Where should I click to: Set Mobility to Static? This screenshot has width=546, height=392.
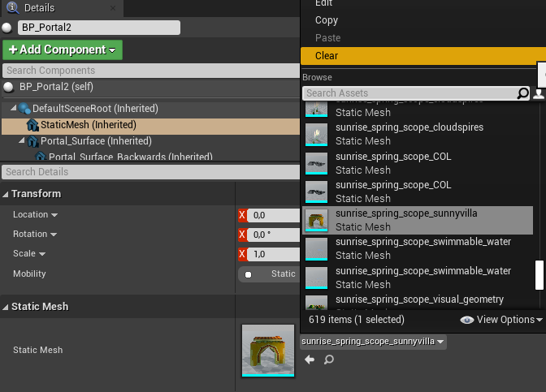(x=269, y=274)
